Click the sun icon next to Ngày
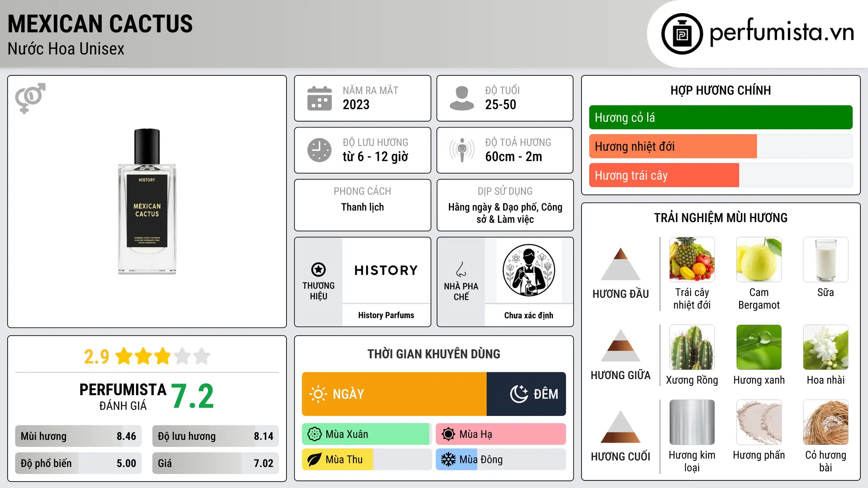868x488 pixels. [318, 394]
